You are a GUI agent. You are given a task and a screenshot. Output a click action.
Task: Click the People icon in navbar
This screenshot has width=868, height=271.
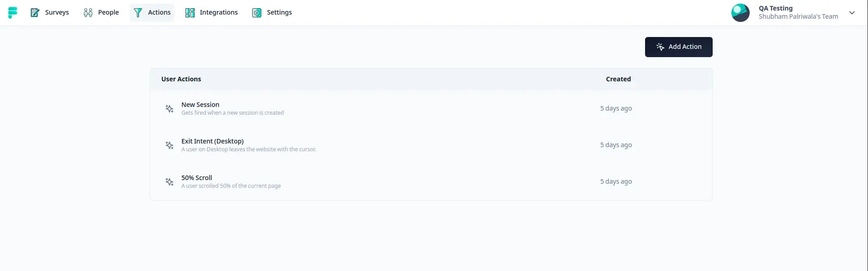pos(88,13)
